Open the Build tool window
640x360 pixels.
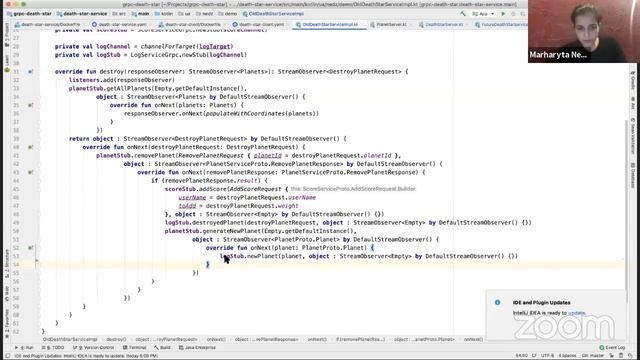(162, 348)
